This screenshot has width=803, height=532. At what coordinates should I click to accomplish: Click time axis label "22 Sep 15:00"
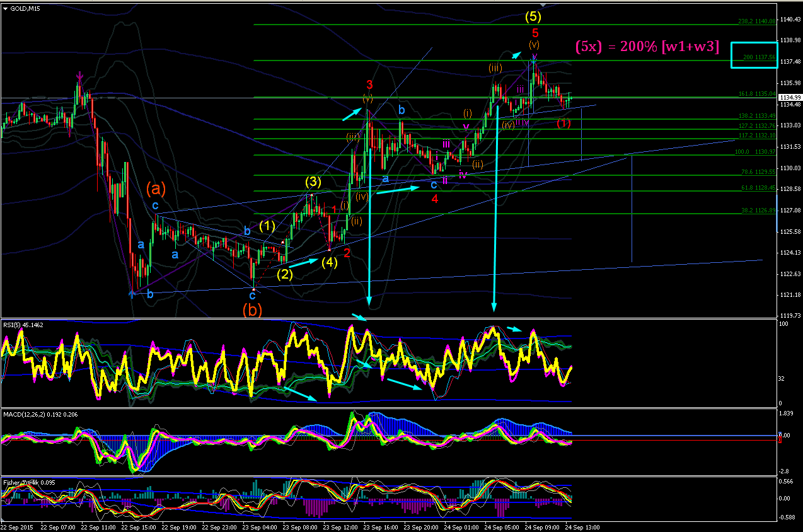coord(137,527)
